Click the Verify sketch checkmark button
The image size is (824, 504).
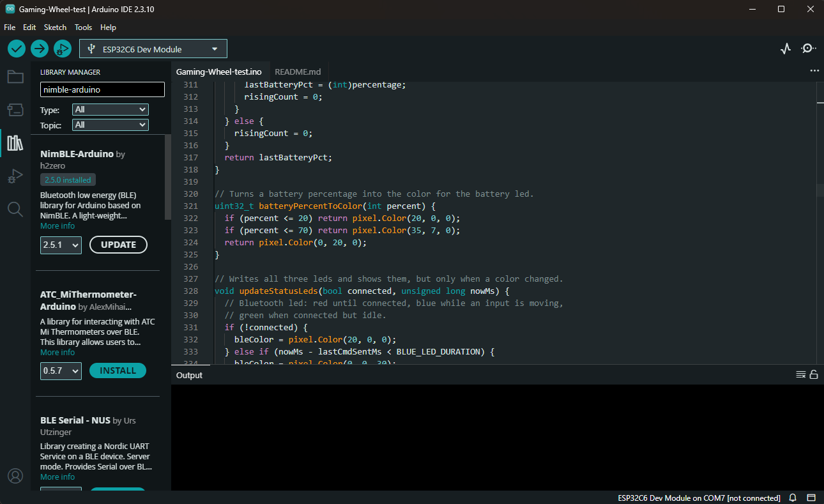click(17, 49)
